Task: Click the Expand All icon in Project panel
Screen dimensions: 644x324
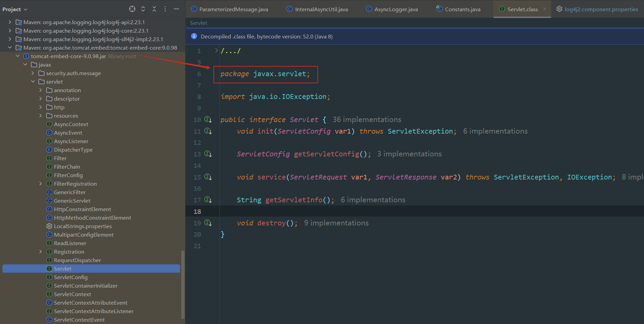Action: [x=143, y=9]
